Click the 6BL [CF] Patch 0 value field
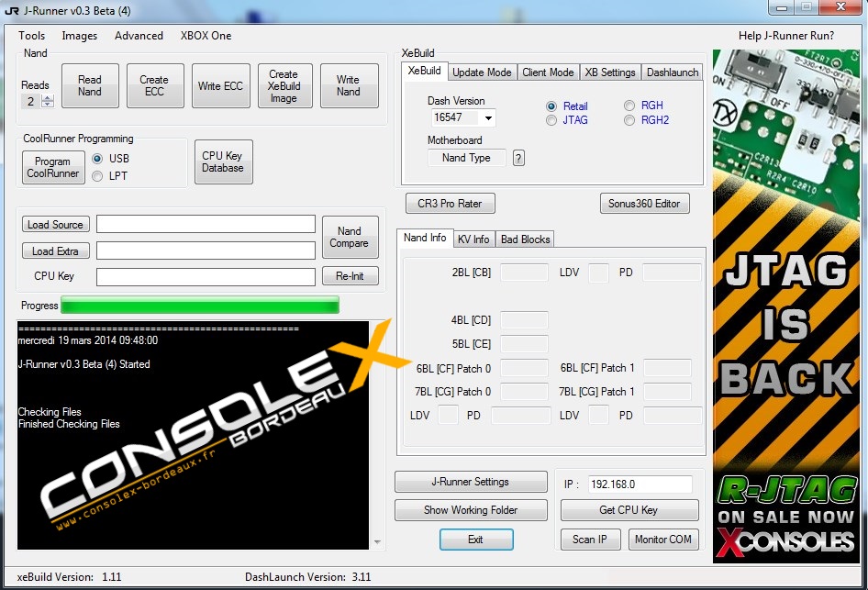Image resolution: width=868 pixels, height=590 pixels. point(524,368)
